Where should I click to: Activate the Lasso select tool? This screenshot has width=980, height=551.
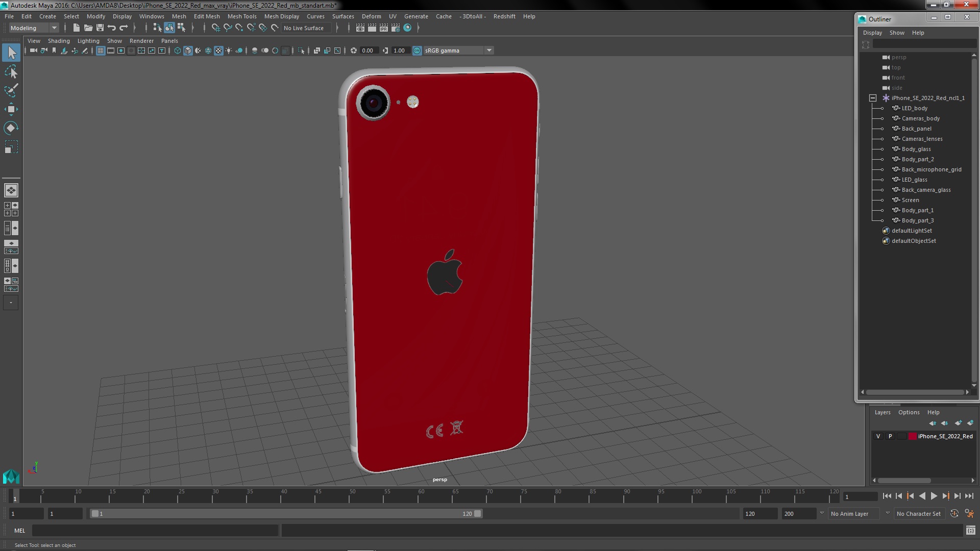pyautogui.click(x=11, y=71)
